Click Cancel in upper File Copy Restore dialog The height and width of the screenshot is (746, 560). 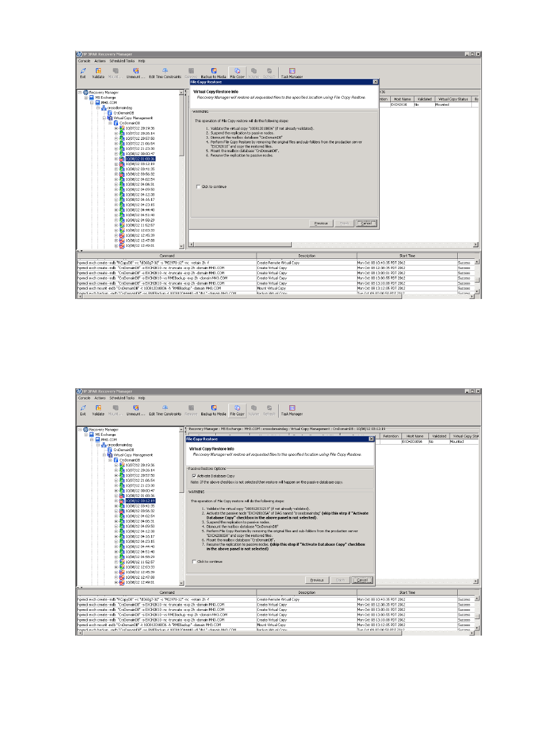pos(366,223)
